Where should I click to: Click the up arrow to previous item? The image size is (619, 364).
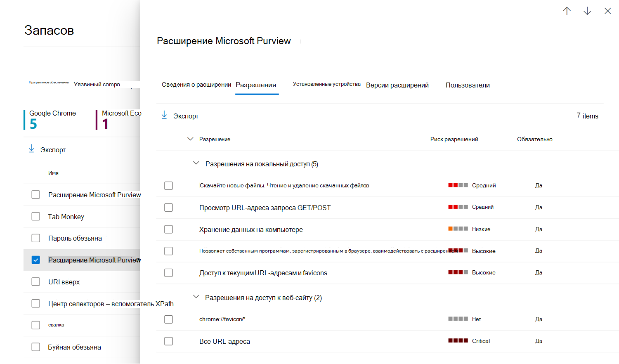tap(567, 11)
